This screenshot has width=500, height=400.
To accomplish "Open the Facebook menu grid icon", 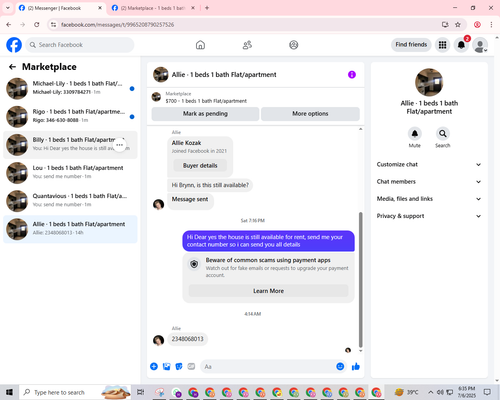I will point(442,45).
